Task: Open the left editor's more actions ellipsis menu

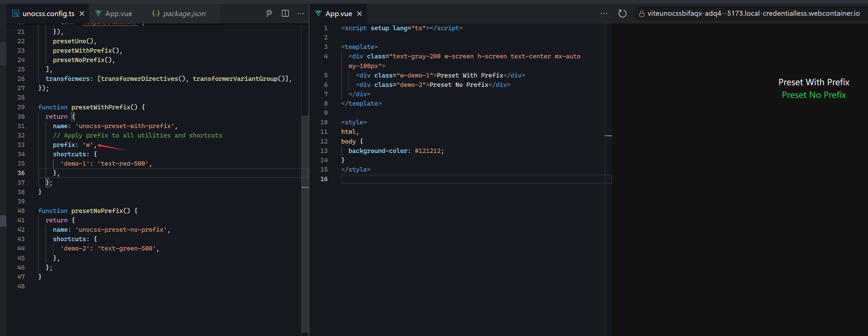Action: click(301, 13)
